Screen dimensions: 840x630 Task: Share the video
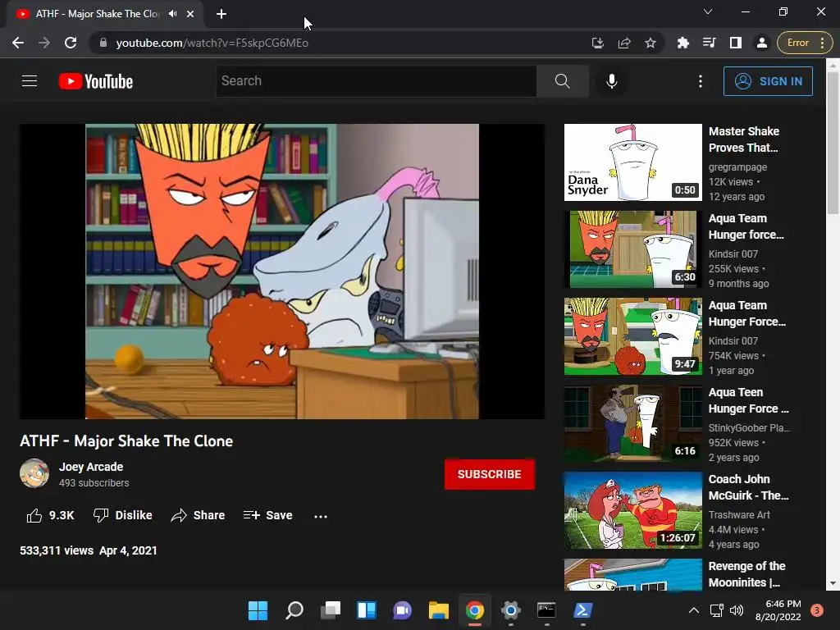coord(198,515)
